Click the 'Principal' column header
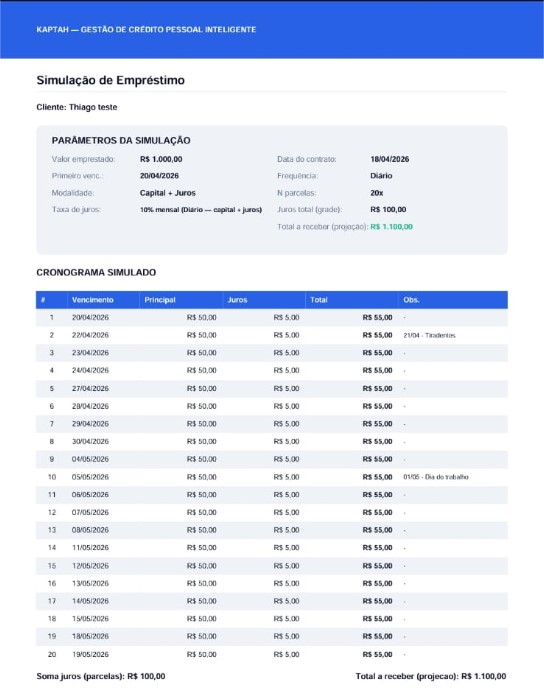Screen dimensions: 544x692 (x=160, y=300)
